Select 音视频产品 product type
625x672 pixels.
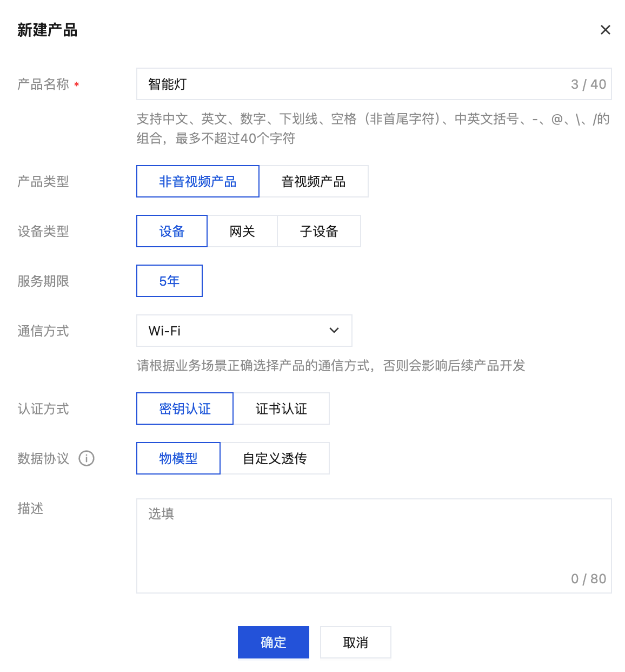(314, 181)
